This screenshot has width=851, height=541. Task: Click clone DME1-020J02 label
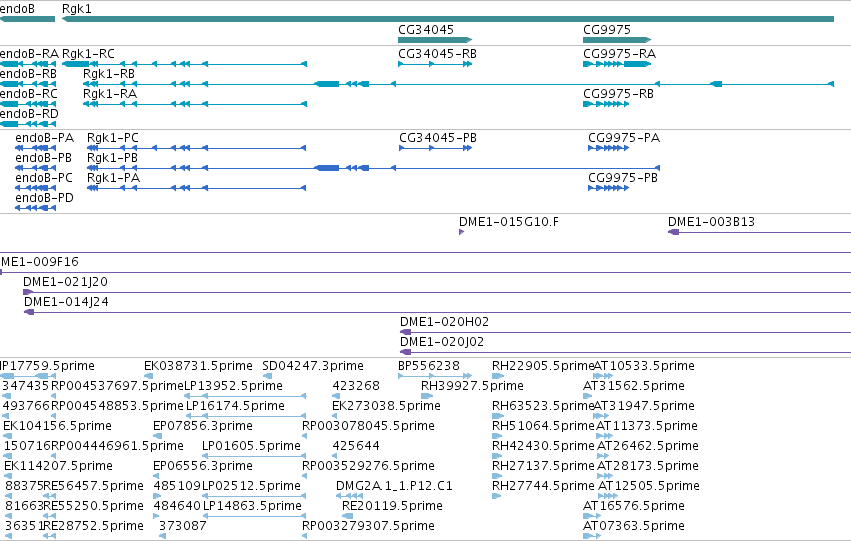tap(442, 342)
